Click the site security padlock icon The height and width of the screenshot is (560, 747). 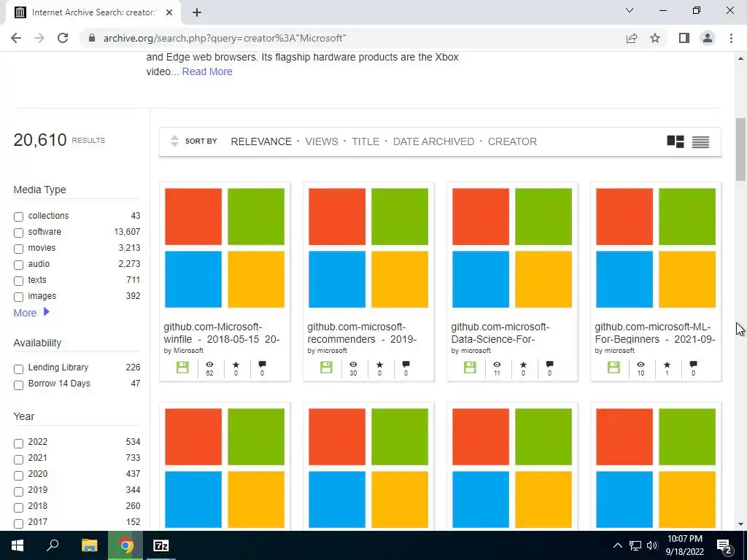click(x=92, y=38)
